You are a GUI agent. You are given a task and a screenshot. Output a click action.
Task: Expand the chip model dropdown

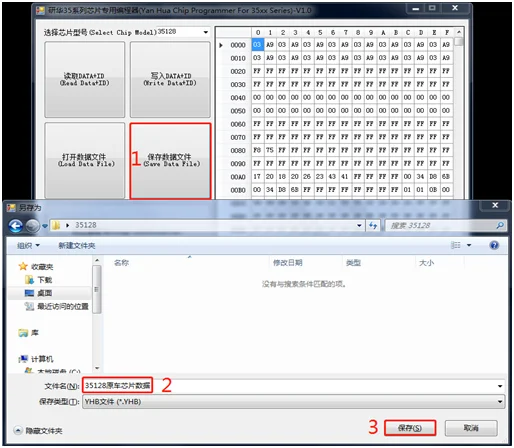tap(206, 32)
